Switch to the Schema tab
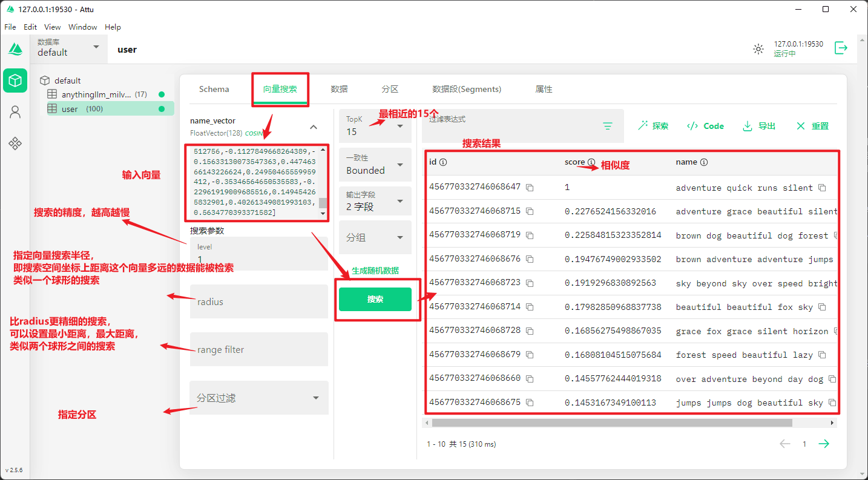This screenshot has height=480, width=868. coord(214,89)
